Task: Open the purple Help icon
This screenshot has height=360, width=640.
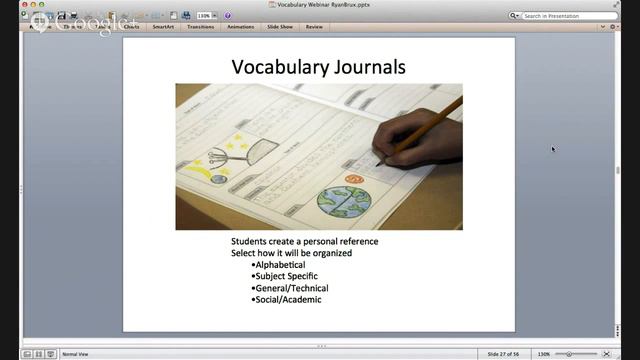Action: pos(228,16)
